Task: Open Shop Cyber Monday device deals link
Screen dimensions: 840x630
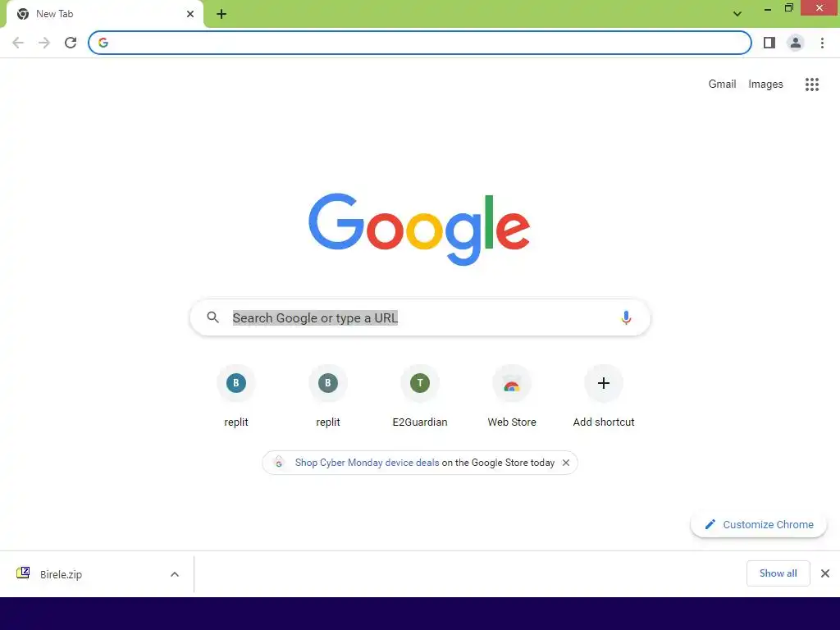Action: click(x=367, y=463)
